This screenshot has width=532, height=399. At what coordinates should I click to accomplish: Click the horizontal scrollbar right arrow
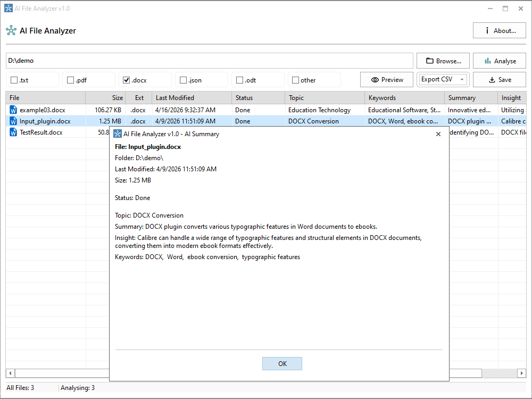[522, 373]
